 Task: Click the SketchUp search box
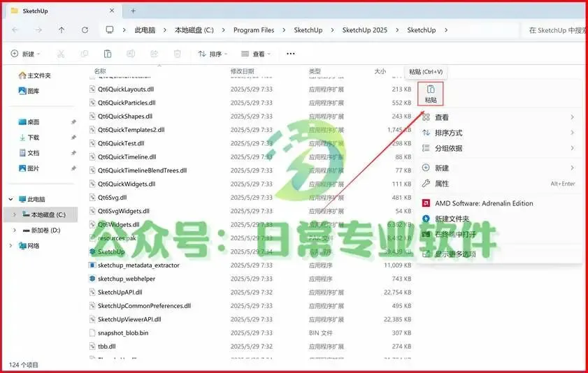point(554,30)
